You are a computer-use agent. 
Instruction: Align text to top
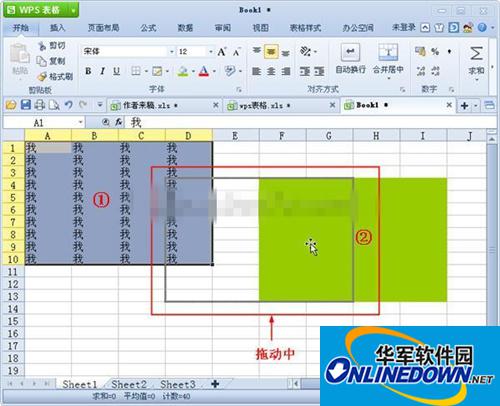click(x=256, y=51)
